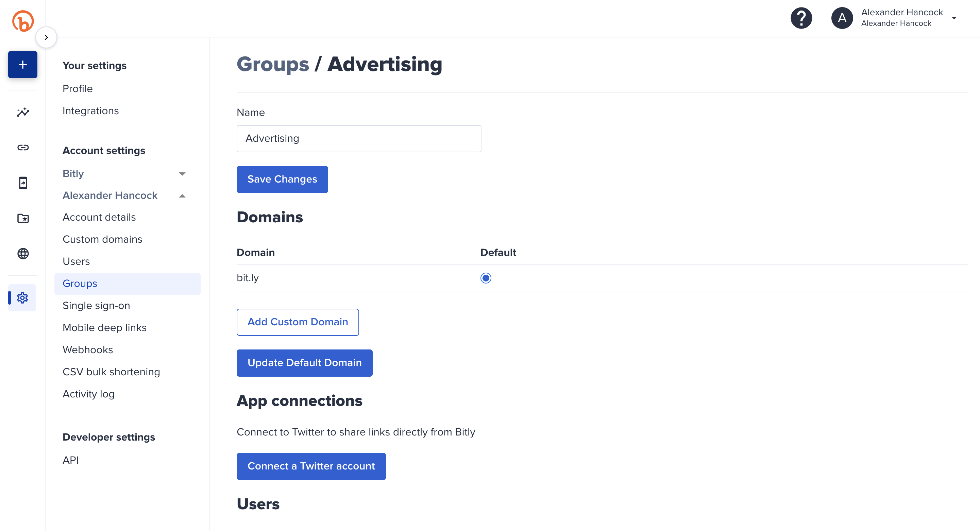The height and width of the screenshot is (531, 980).
Task: Open CSV bulk shortening
Action: tap(111, 372)
